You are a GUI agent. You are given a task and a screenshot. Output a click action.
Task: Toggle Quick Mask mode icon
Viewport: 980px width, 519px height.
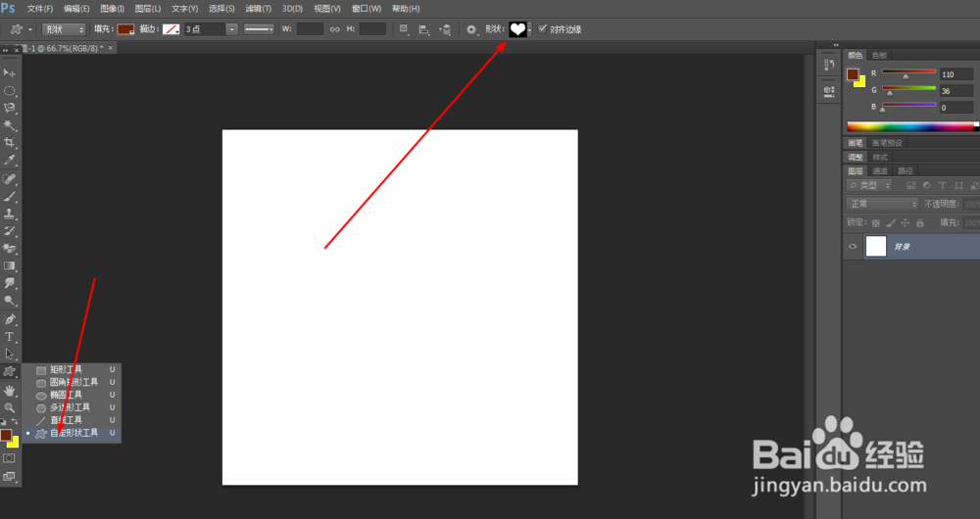click(9, 458)
